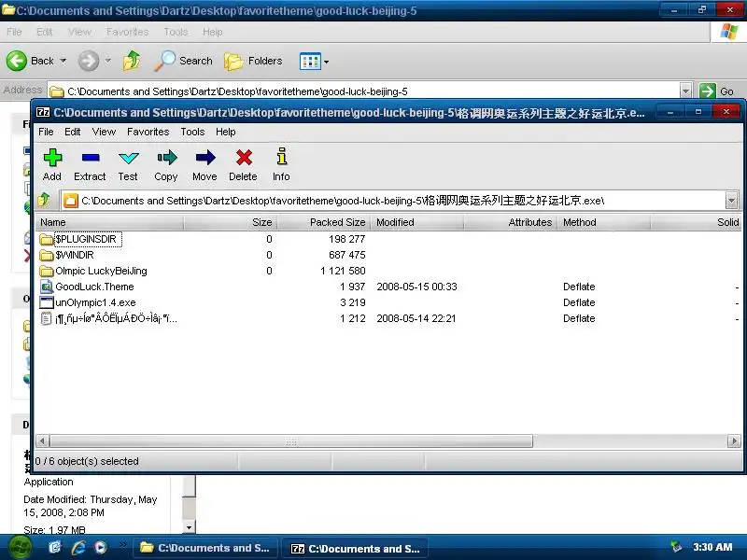747x560 pixels.
Task: Click the Move arrow icon
Action: tap(204, 164)
